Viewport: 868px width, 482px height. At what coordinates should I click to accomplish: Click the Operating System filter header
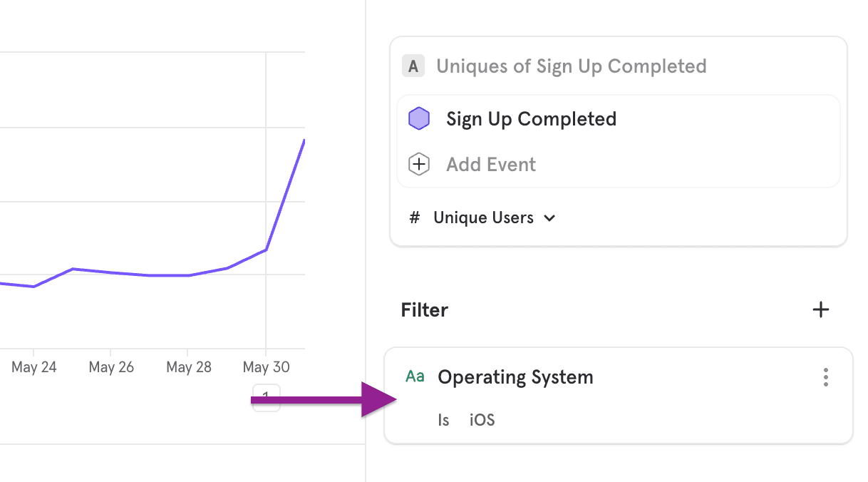point(515,376)
